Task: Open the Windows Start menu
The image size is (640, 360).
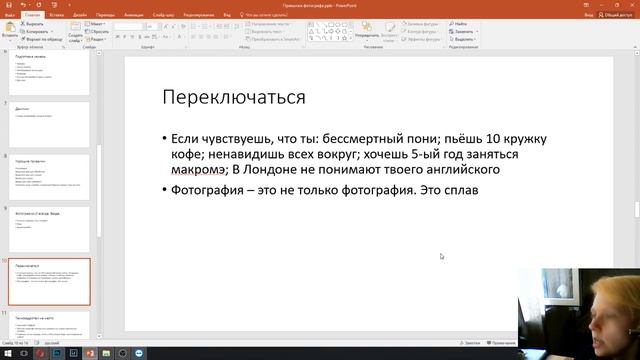Action: [8, 353]
